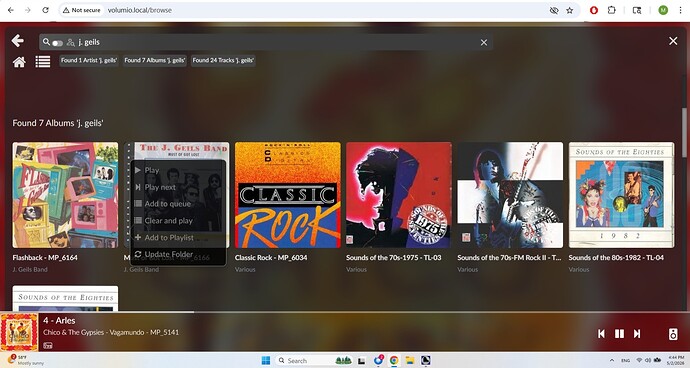
Task: Switch to list view icon
Action: tap(43, 62)
